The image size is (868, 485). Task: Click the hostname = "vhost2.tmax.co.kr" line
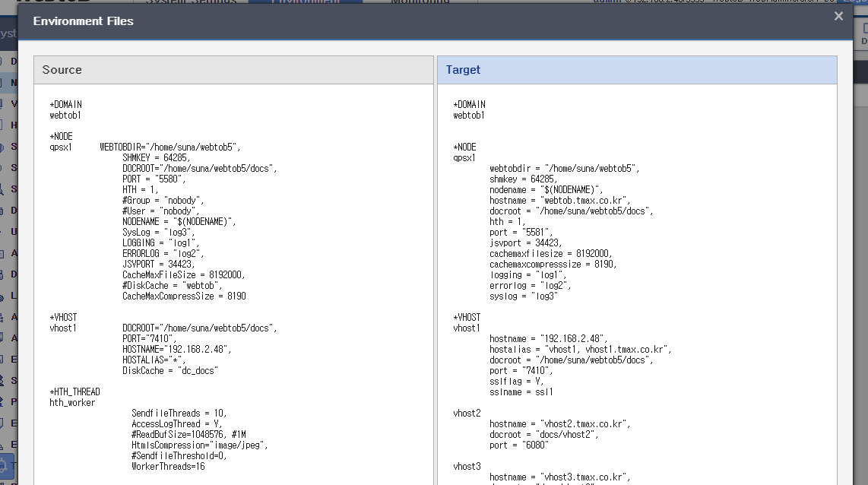[x=560, y=424]
